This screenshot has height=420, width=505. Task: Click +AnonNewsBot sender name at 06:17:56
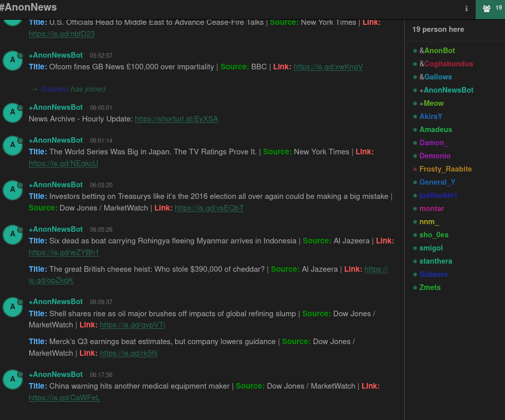[x=56, y=374]
